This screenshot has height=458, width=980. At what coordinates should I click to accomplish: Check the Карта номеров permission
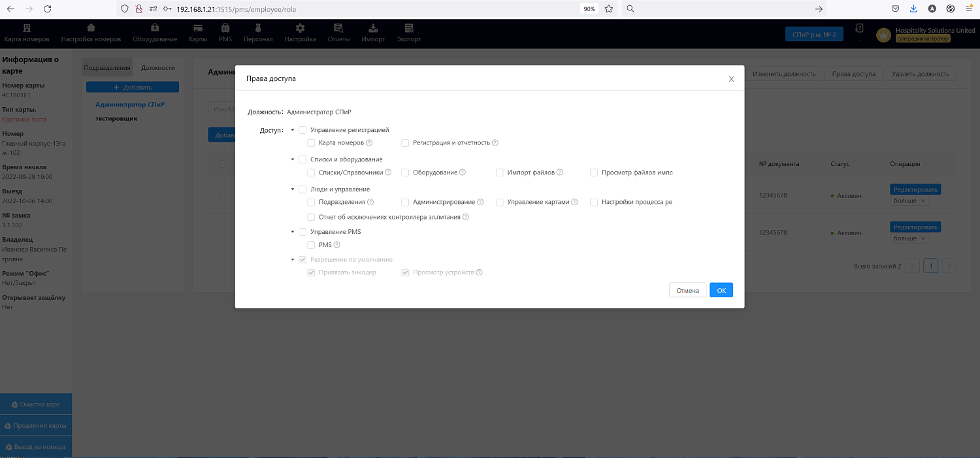click(x=311, y=142)
